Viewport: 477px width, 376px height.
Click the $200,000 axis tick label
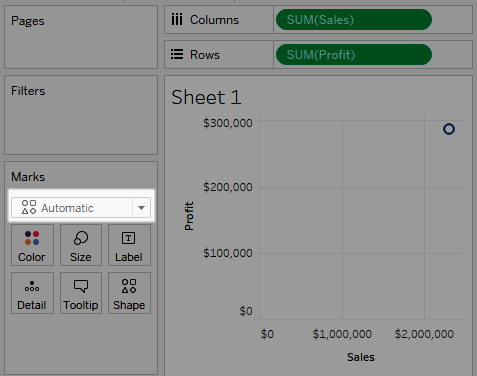point(228,187)
